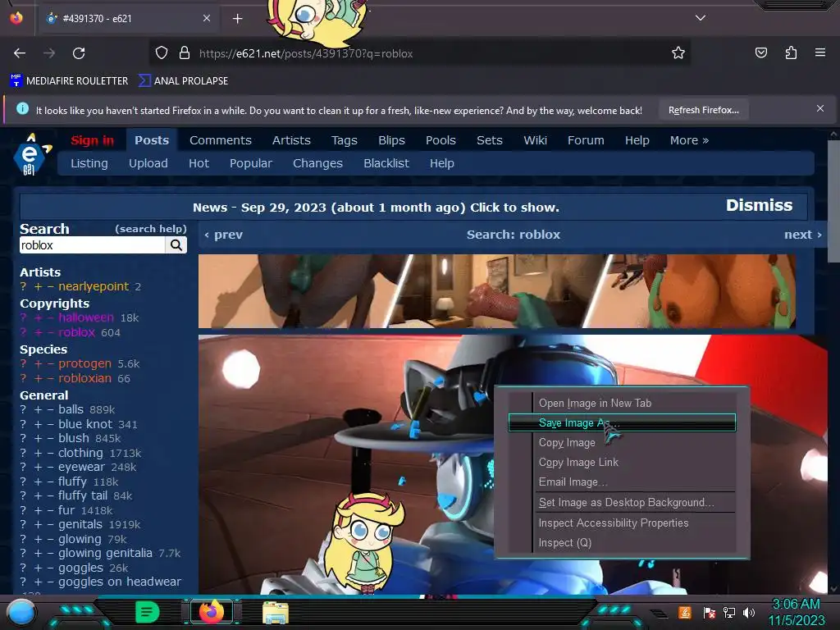Click the forward navigation arrow
This screenshot has height=630, width=840.
pyautogui.click(x=49, y=53)
